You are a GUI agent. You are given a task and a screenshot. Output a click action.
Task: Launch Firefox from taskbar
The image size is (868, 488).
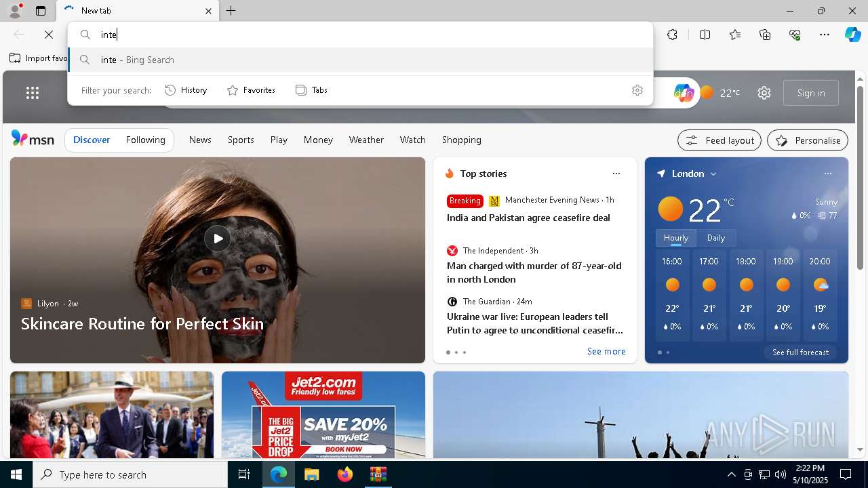click(345, 474)
